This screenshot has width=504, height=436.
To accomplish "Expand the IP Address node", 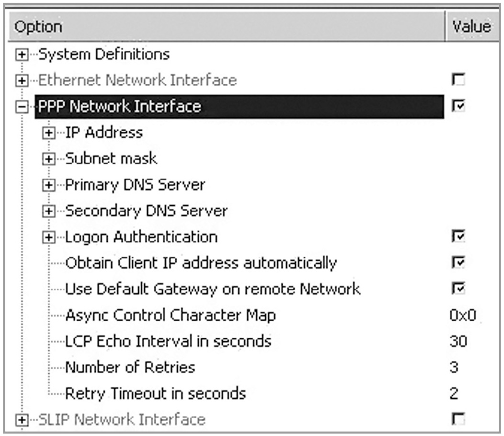I will 48,133.
